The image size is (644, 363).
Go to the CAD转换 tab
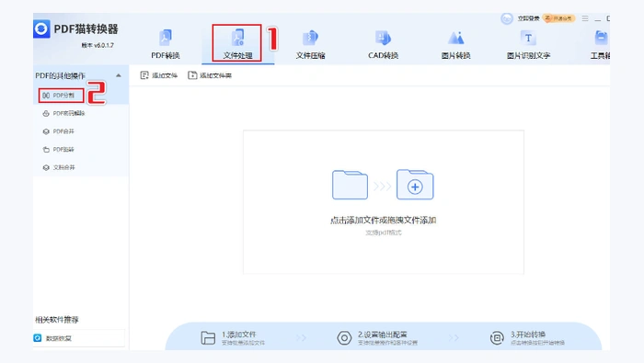383,44
